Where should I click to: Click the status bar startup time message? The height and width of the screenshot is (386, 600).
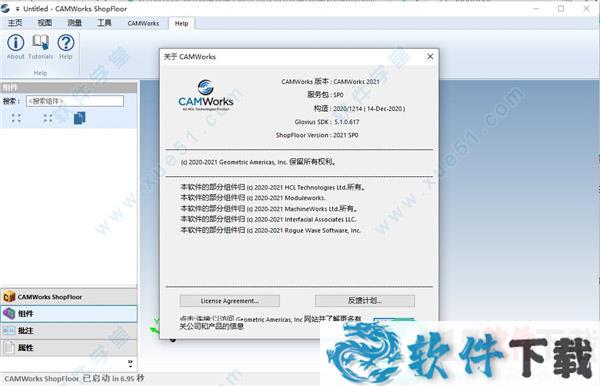[x=74, y=378]
